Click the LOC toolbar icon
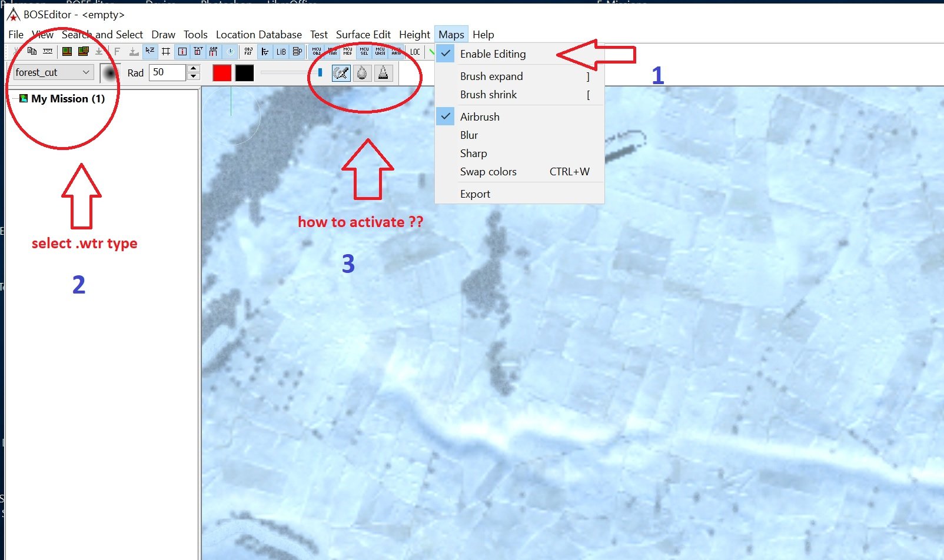 415,52
